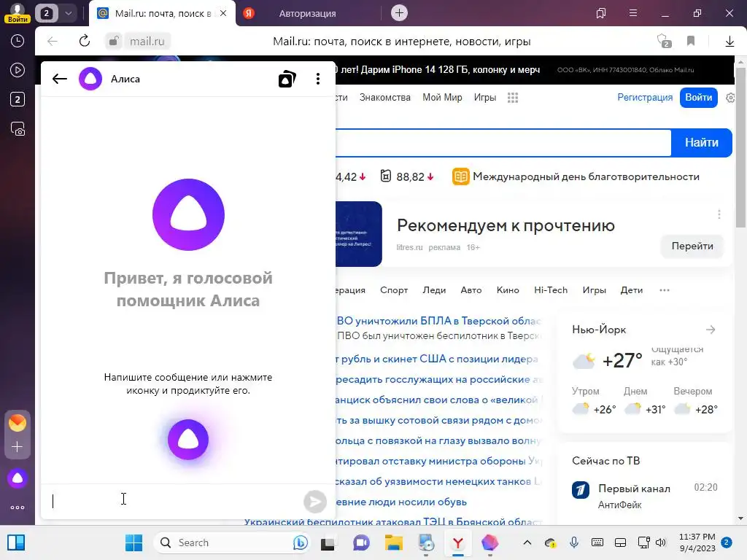Click the mail.ru address bar domain
This screenshot has height=560, width=747.
(147, 42)
